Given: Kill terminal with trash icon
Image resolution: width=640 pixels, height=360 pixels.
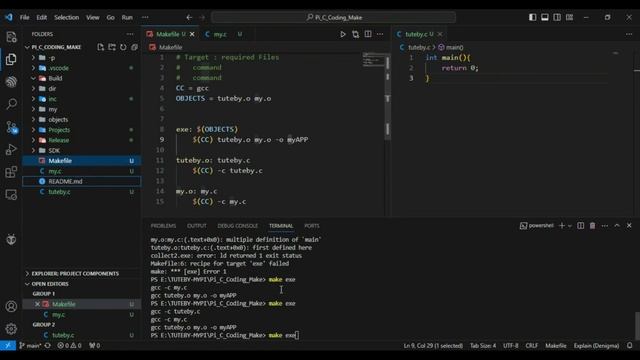Looking at the screenshot, I should click(x=592, y=226).
